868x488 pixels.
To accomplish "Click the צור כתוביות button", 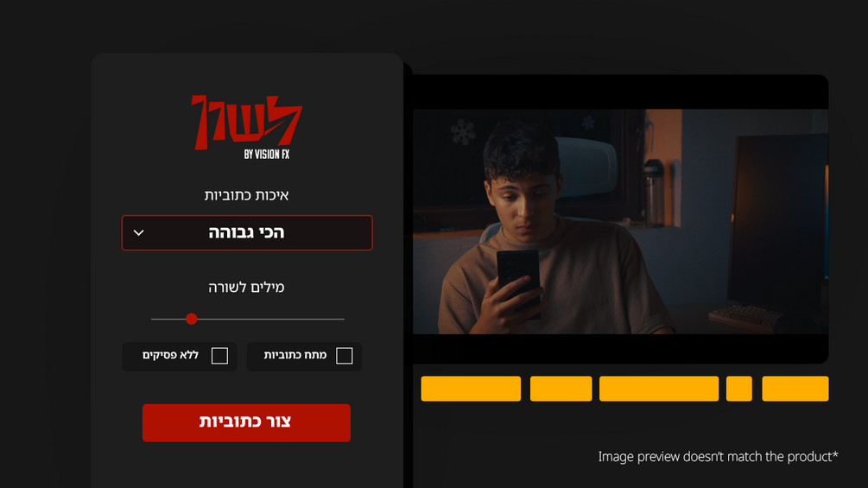I will 246,422.
